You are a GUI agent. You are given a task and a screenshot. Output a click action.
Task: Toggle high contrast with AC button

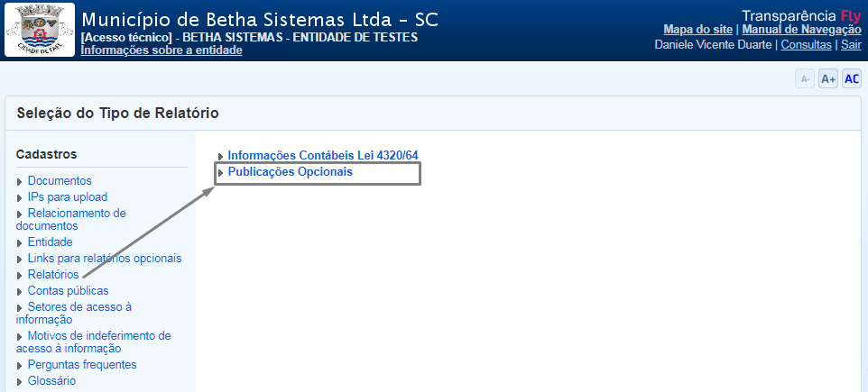point(851,79)
